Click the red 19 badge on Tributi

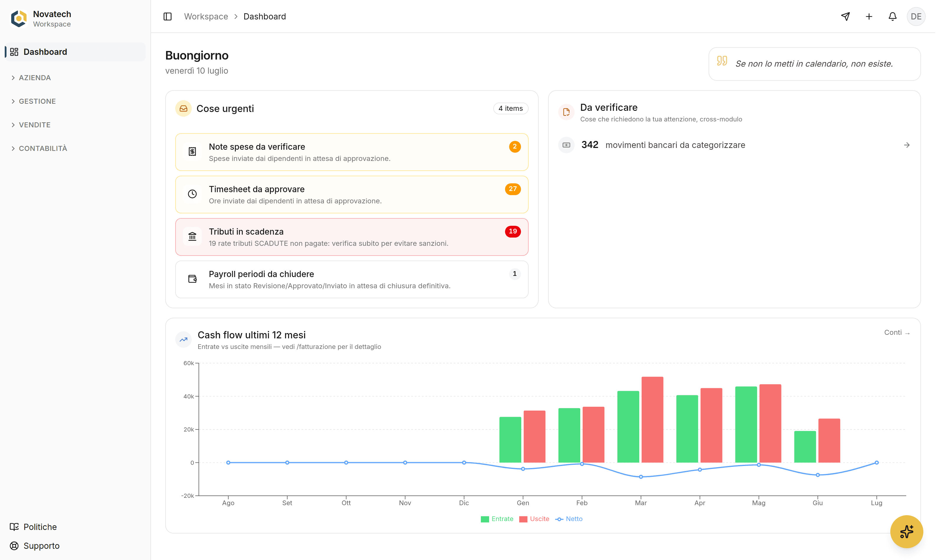pyautogui.click(x=513, y=231)
